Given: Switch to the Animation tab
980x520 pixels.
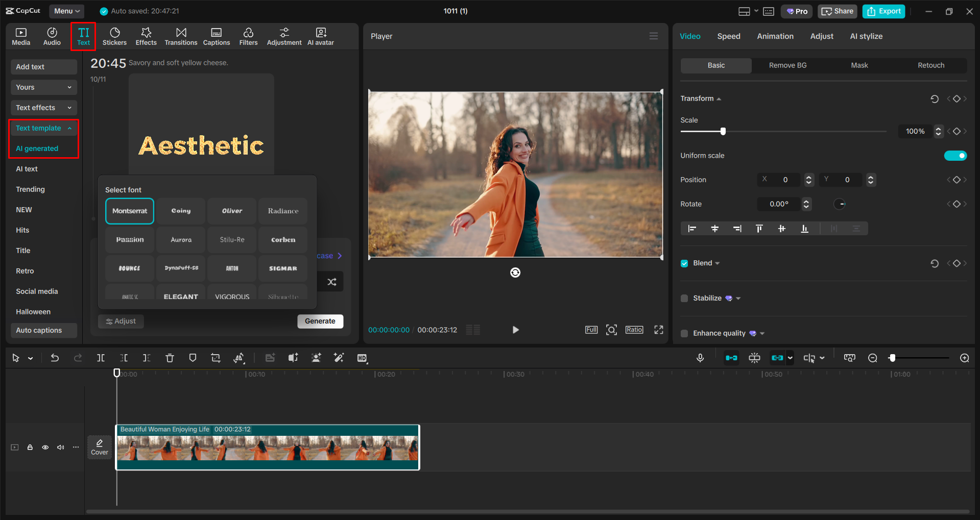Looking at the screenshot, I should pyautogui.click(x=775, y=36).
